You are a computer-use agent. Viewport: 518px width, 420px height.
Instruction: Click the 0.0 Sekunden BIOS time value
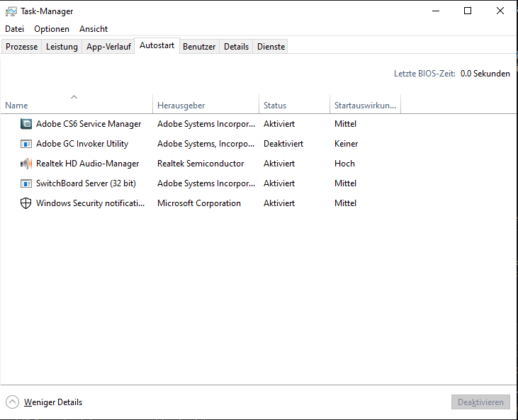pos(485,73)
